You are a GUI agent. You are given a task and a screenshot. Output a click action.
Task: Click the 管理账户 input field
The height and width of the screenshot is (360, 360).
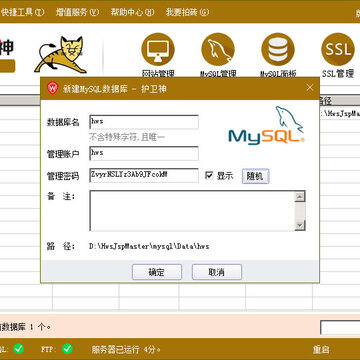click(x=144, y=153)
